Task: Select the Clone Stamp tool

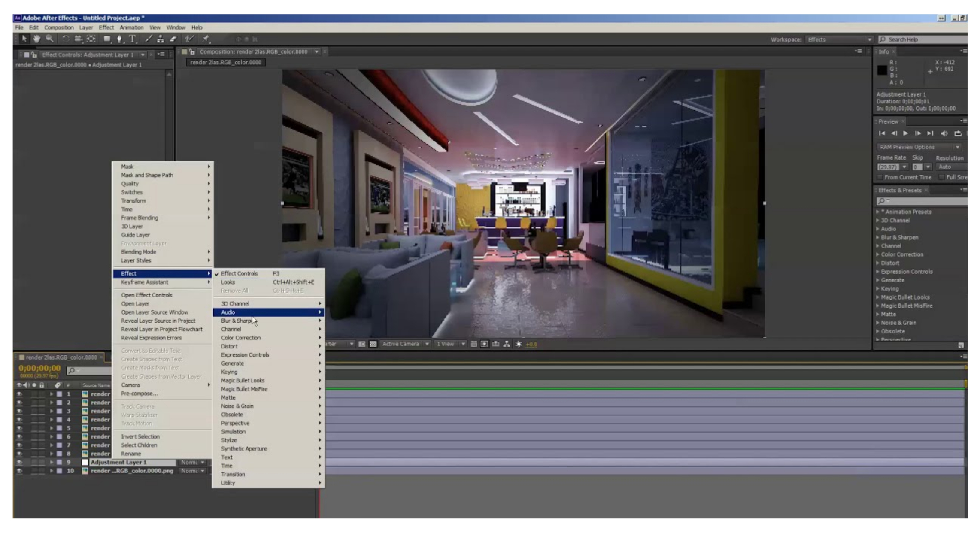Action: tap(160, 39)
